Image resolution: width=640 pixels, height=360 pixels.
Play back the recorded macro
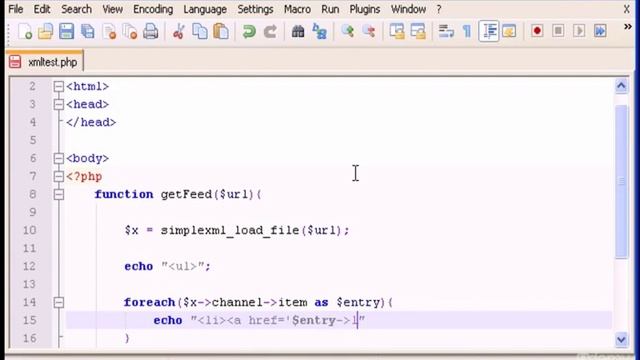[x=579, y=31]
